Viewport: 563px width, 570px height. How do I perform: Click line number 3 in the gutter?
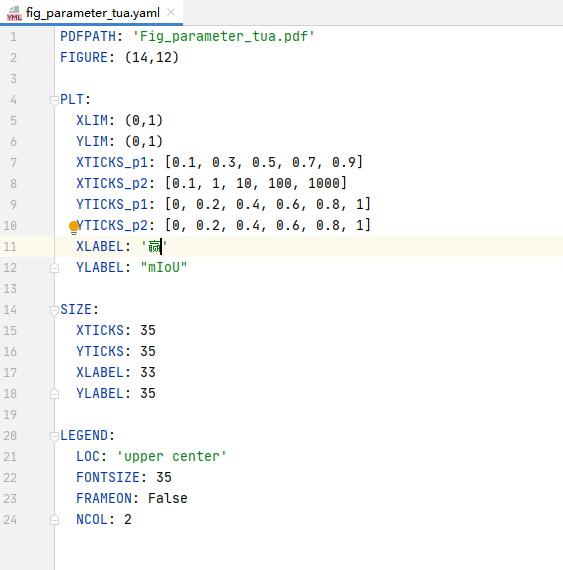[x=13, y=79]
